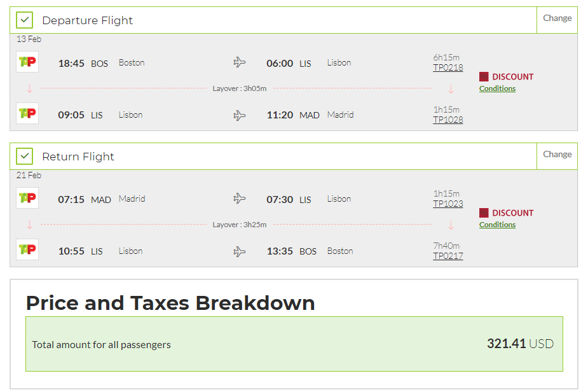The height and width of the screenshot is (392, 588).
Task: Click TAP logo on Madrid to Lisbon flight
Action: [x=27, y=199]
